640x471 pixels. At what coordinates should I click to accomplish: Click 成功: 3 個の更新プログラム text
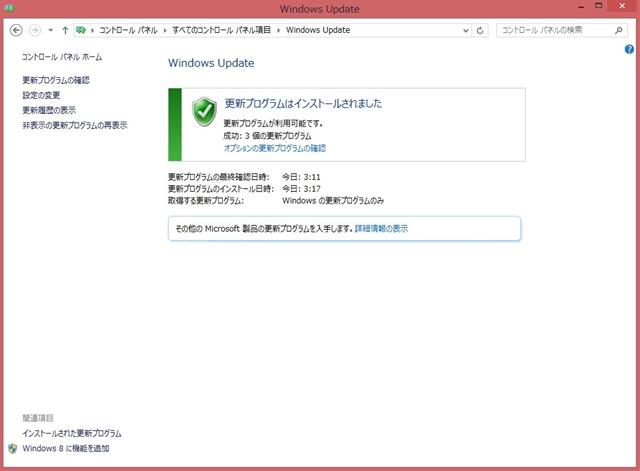[x=267, y=136]
